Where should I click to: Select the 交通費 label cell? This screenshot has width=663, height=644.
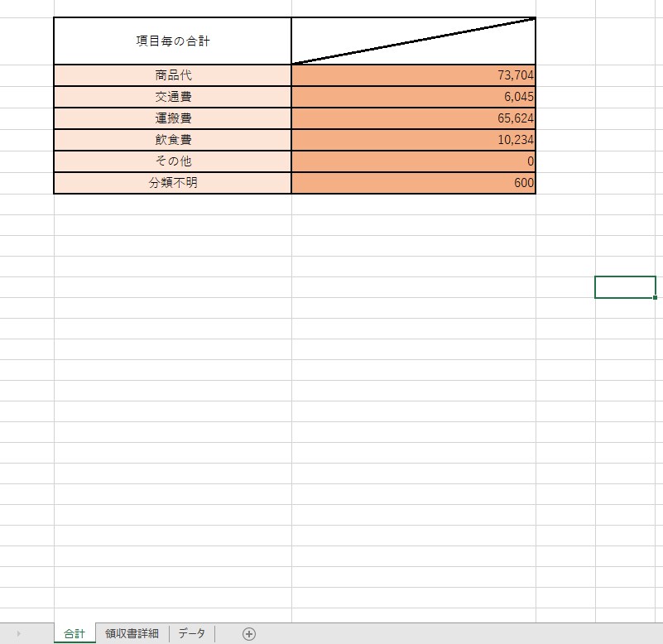click(172, 97)
